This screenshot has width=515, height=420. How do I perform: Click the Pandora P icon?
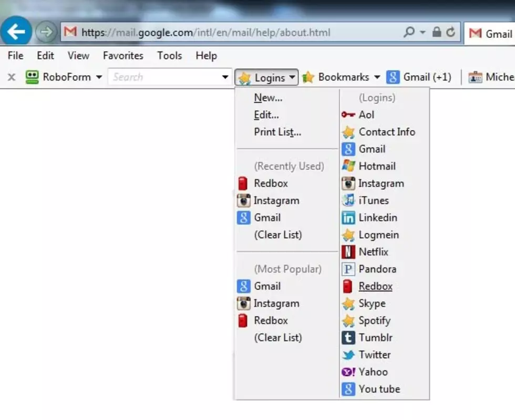click(348, 269)
